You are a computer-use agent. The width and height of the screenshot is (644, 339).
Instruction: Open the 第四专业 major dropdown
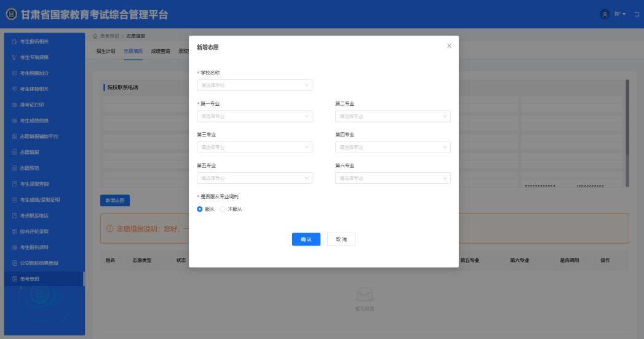(392, 147)
